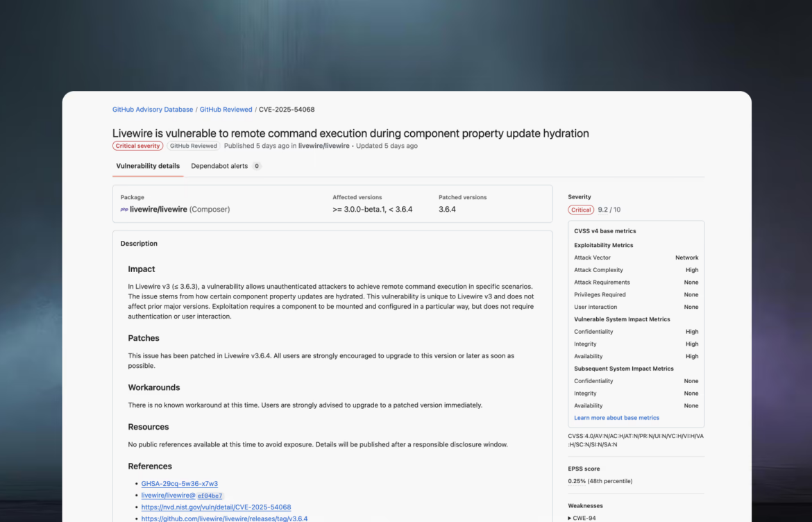Click the Resources heading
812x522 pixels.
[148, 427]
